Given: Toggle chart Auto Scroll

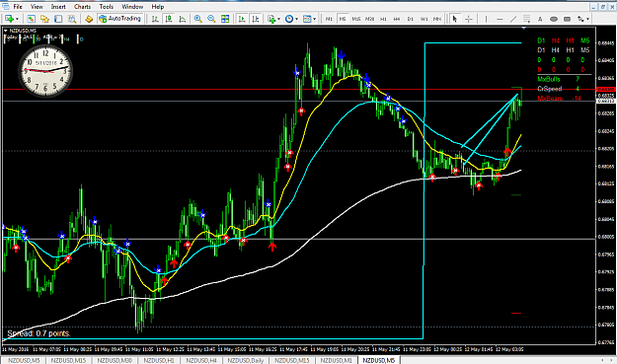Looking at the screenshot, I should click(242, 19).
